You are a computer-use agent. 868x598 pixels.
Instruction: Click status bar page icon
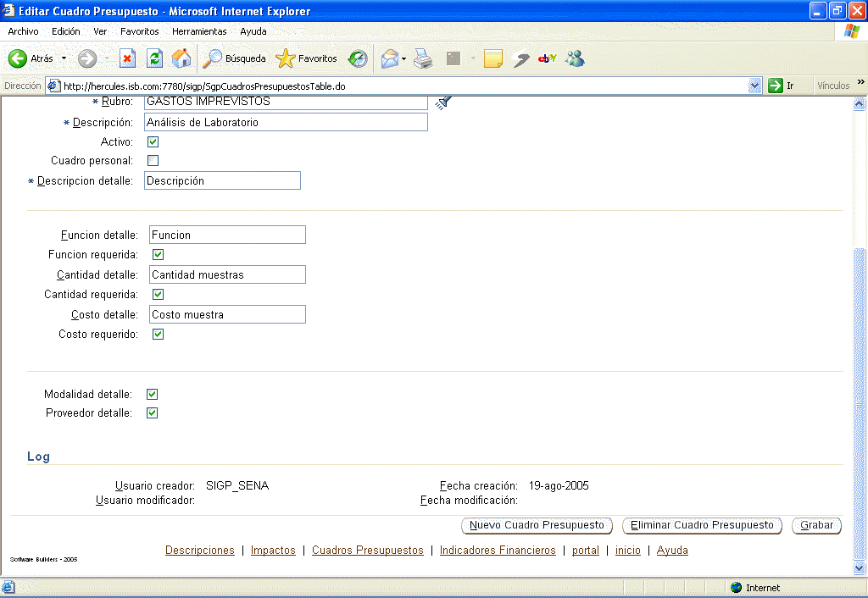click(8, 587)
